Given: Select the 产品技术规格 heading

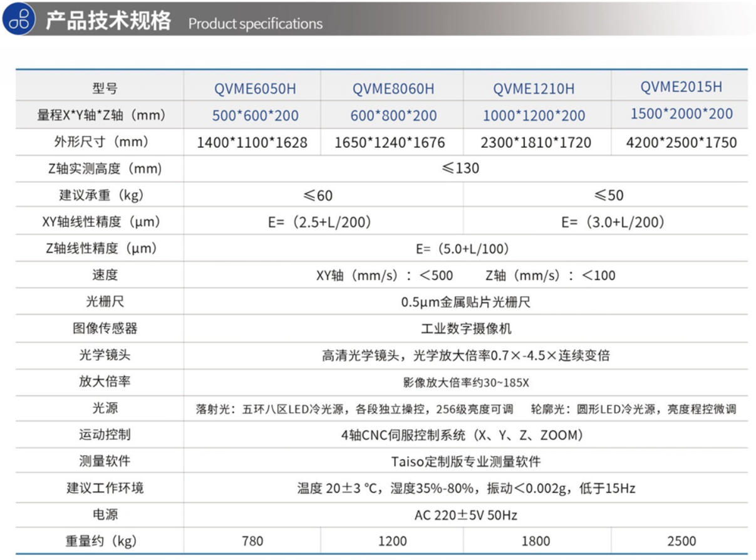Looking at the screenshot, I should (x=109, y=19).
